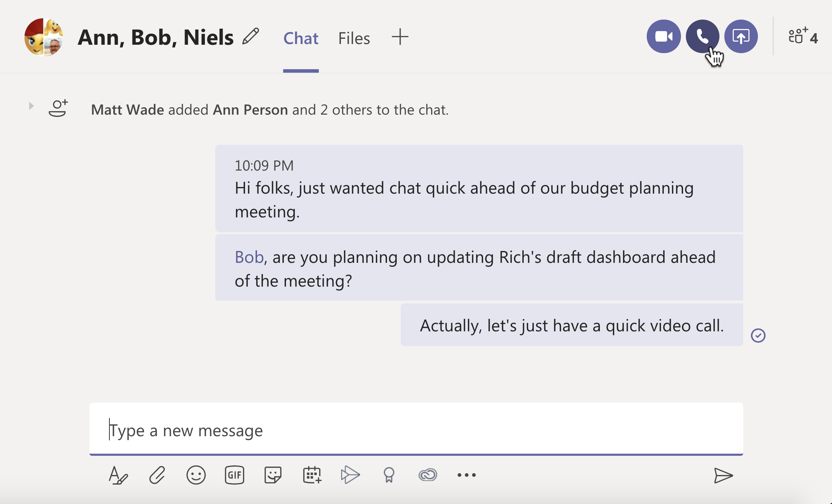Open screen sharing options
Image resolution: width=832 pixels, height=504 pixels.
pyautogui.click(x=741, y=36)
